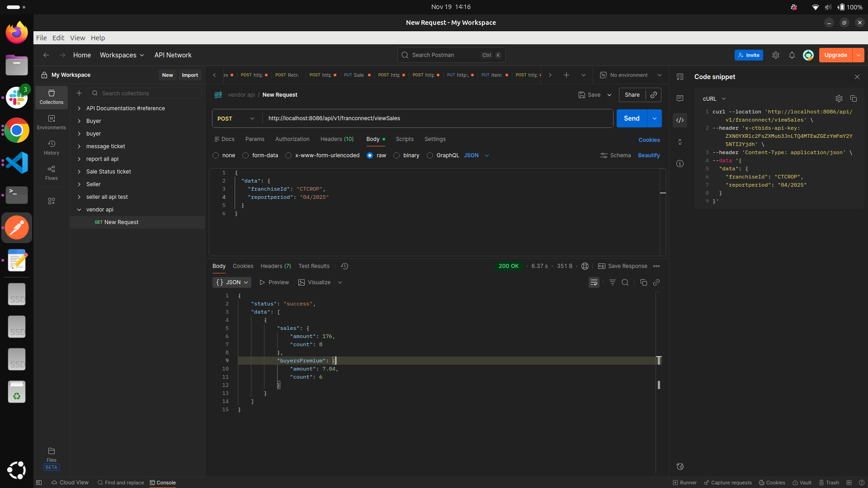The image size is (868, 488).
Task: Select the form-data body type
Action: tap(245, 155)
